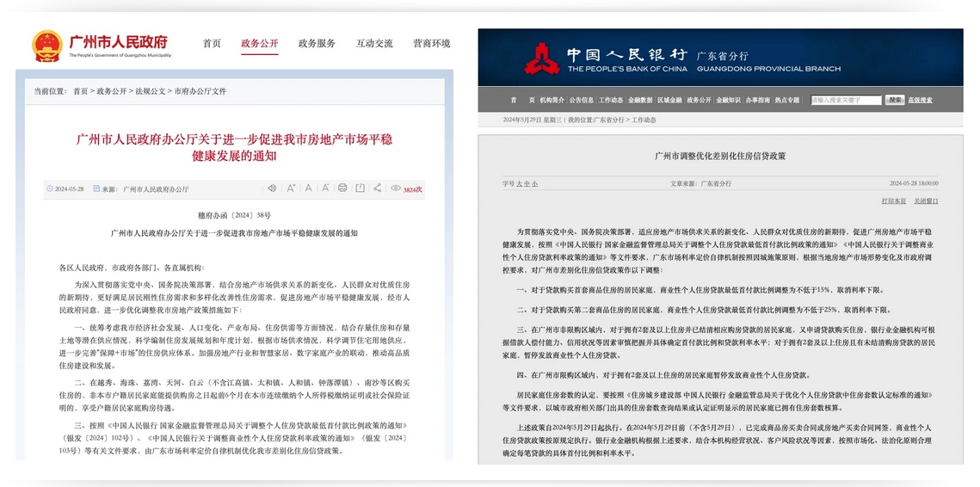Image resolution: width=980 pixels, height=487 pixels.
Task: Click the share icon on Guangzhou page
Action: tap(377, 188)
